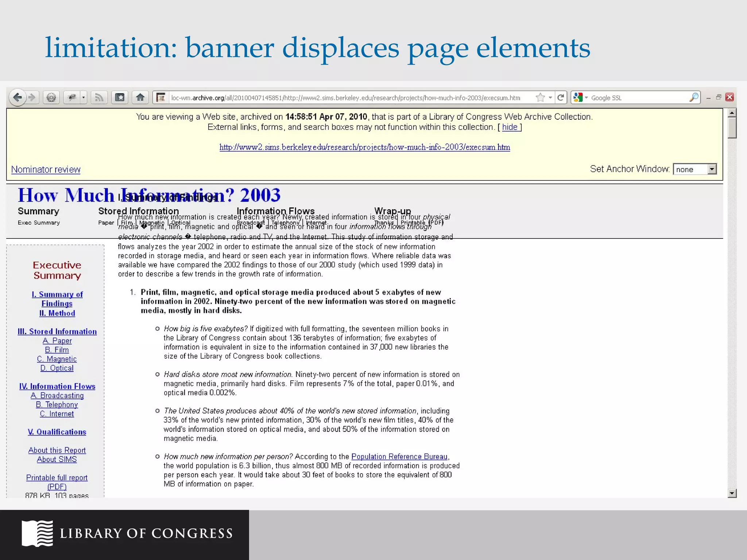Click the scrollbar up arrow
747x560 pixels.
pyautogui.click(x=732, y=113)
